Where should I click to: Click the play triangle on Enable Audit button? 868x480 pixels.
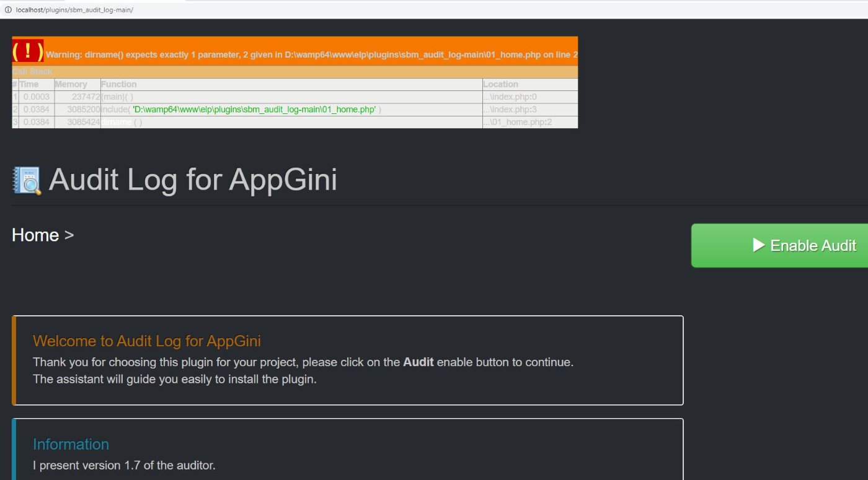click(x=759, y=245)
